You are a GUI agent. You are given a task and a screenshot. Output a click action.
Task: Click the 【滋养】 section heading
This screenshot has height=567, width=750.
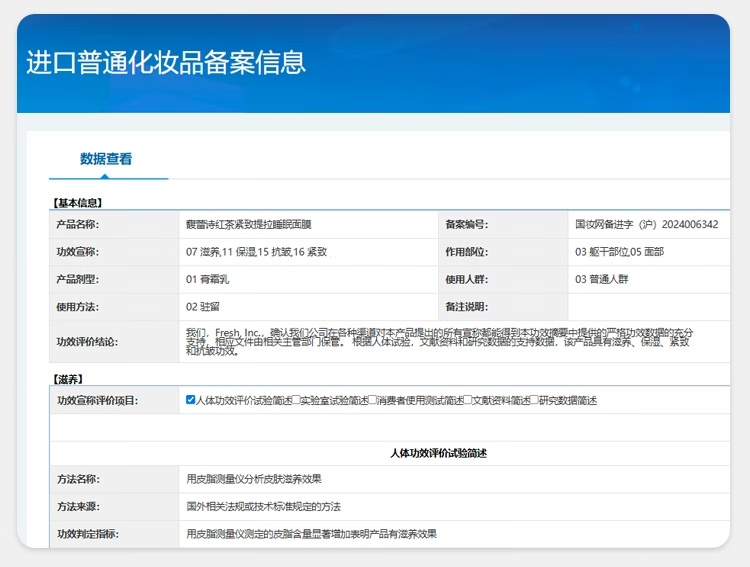[67, 379]
